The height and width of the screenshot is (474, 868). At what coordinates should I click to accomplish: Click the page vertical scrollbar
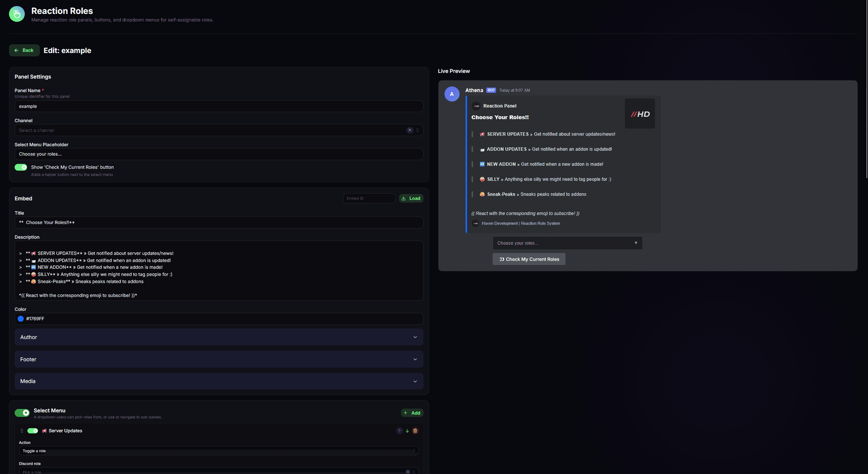click(x=866, y=90)
